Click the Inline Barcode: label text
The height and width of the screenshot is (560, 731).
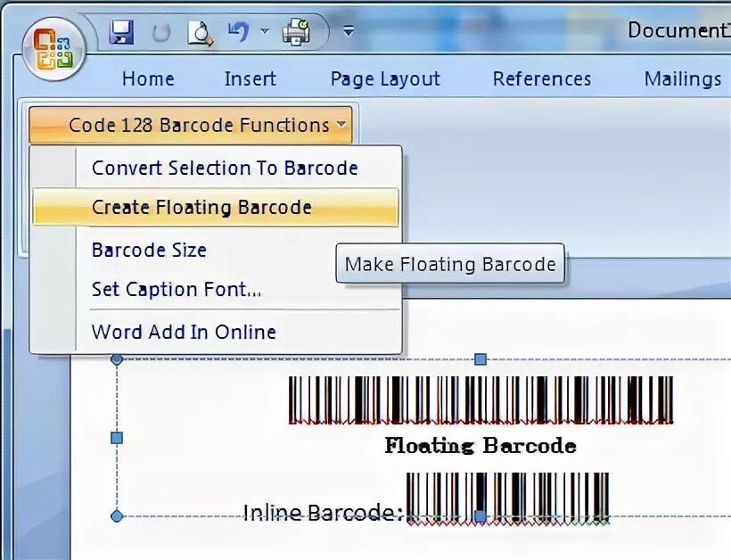323,513
